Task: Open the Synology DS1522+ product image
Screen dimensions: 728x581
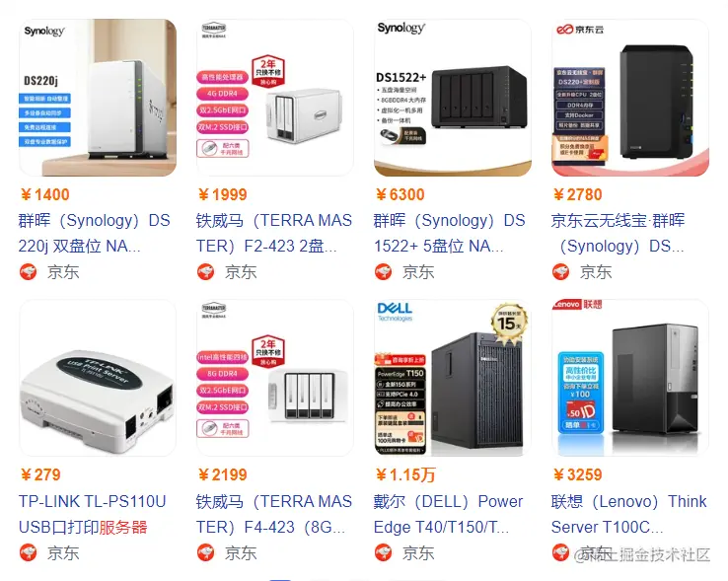Action: [x=453, y=98]
